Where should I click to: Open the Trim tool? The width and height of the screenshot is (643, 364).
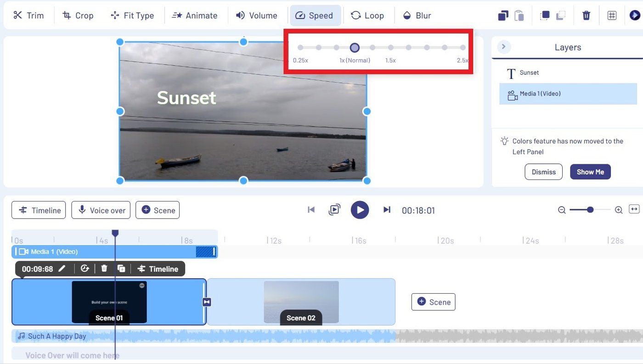point(29,15)
